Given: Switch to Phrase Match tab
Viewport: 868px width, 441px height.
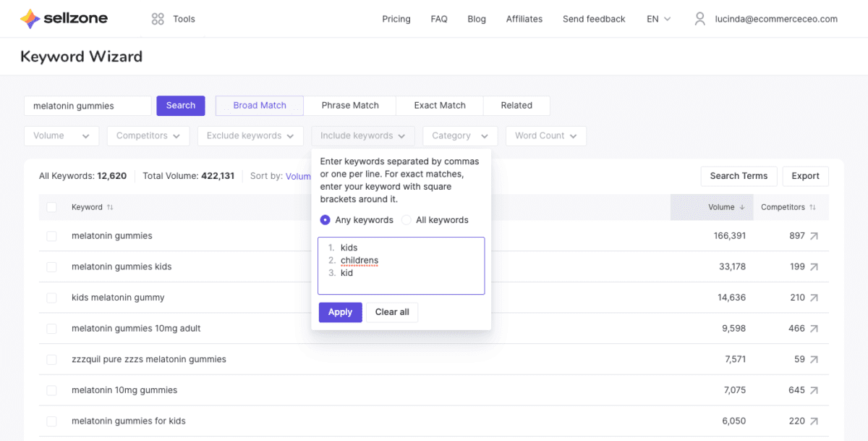Looking at the screenshot, I should 350,106.
